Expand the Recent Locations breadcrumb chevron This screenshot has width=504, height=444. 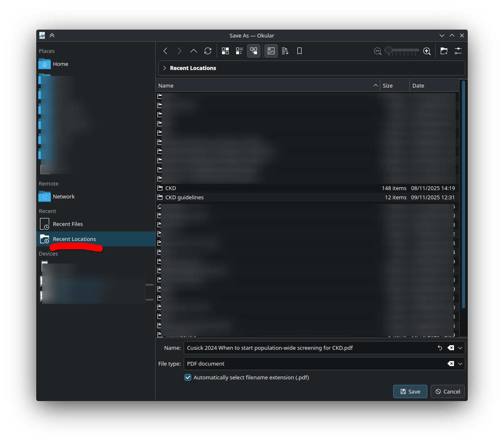point(165,68)
